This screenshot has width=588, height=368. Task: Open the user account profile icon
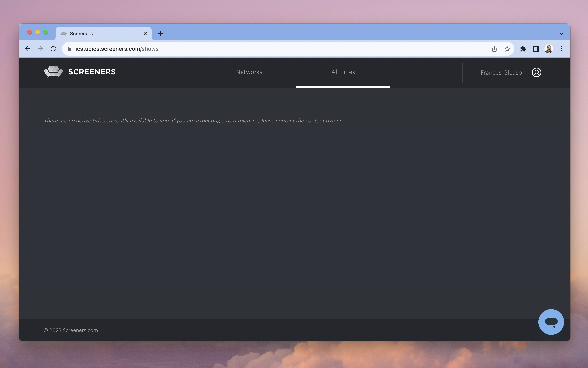click(x=536, y=72)
